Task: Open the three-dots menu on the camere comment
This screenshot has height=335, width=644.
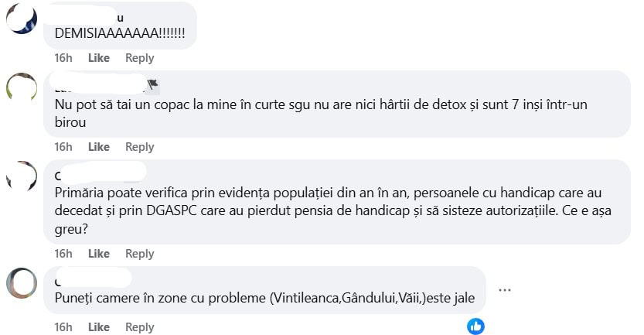Action: point(504,290)
